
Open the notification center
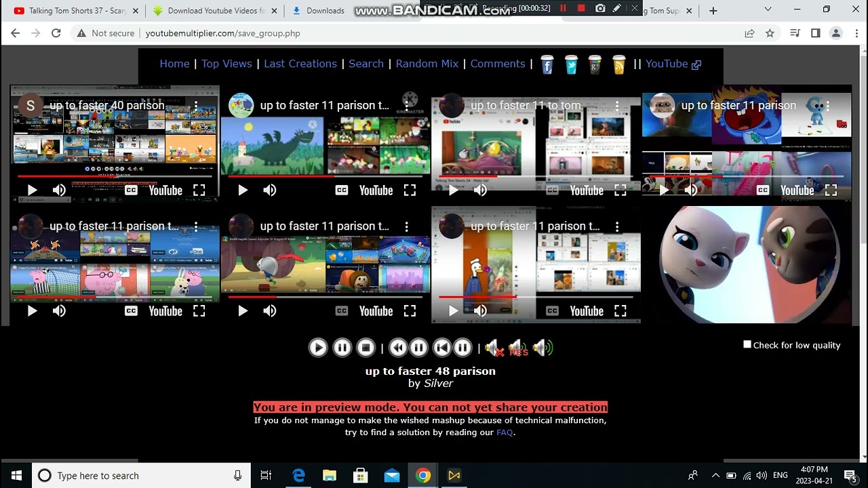pyautogui.click(x=852, y=476)
